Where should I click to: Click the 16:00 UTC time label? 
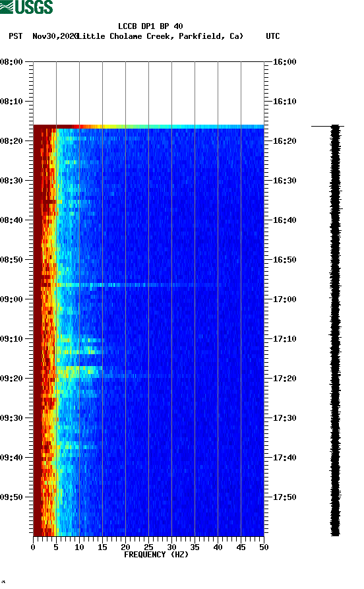(284, 61)
